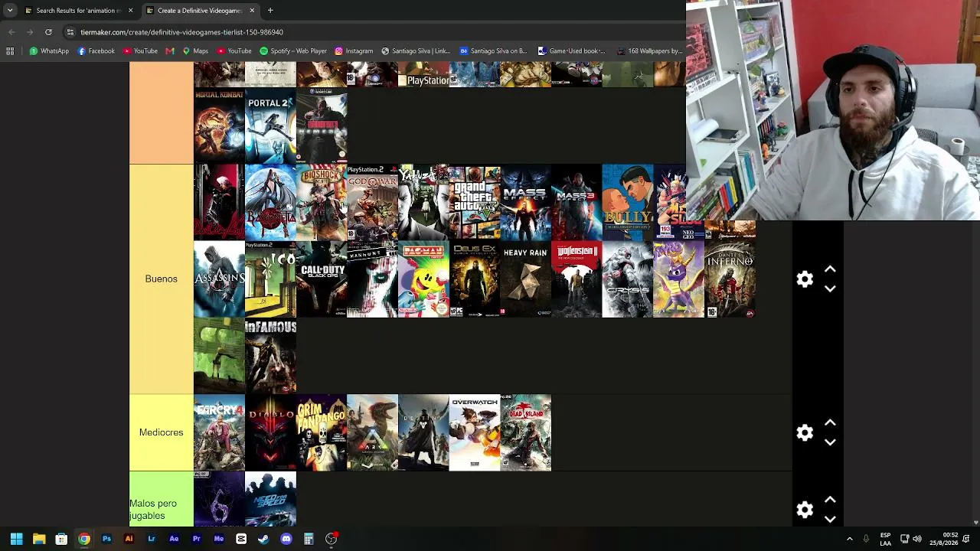The height and width of the screenshot is (551, 980).
Task: Launch After Effects from the taskbar
Action: coord(174,539)
